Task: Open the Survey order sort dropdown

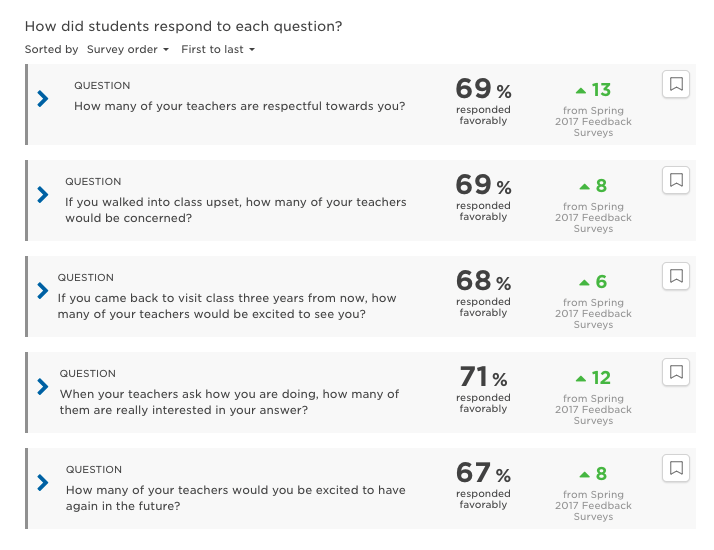Action: [x=128, y=49]
